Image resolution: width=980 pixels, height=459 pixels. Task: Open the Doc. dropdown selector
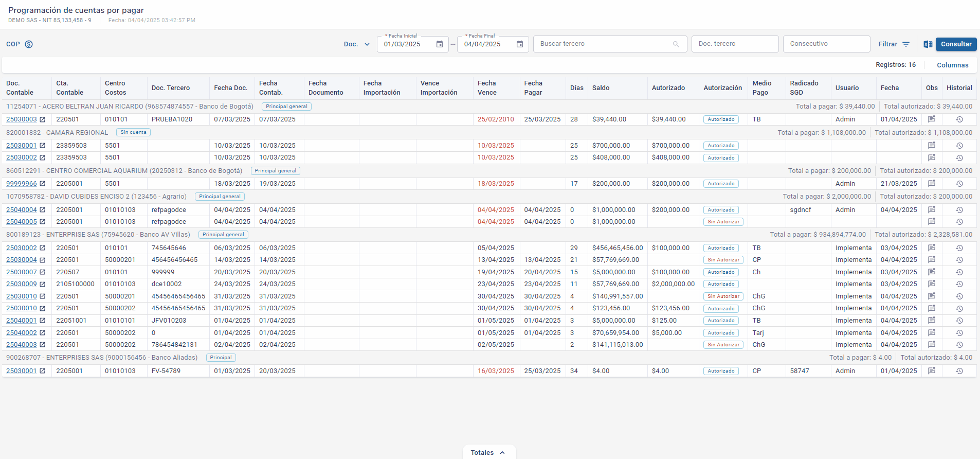pos(357,44)
